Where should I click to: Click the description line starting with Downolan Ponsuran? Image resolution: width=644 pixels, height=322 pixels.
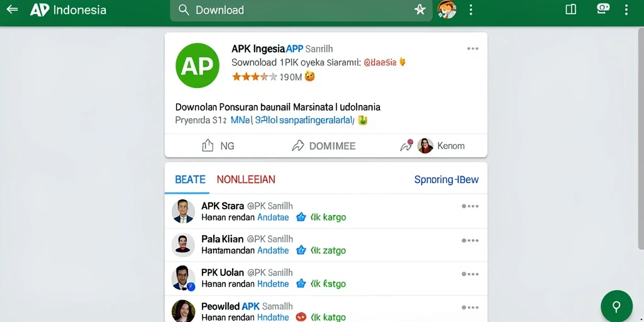click(x=277, y=107)
